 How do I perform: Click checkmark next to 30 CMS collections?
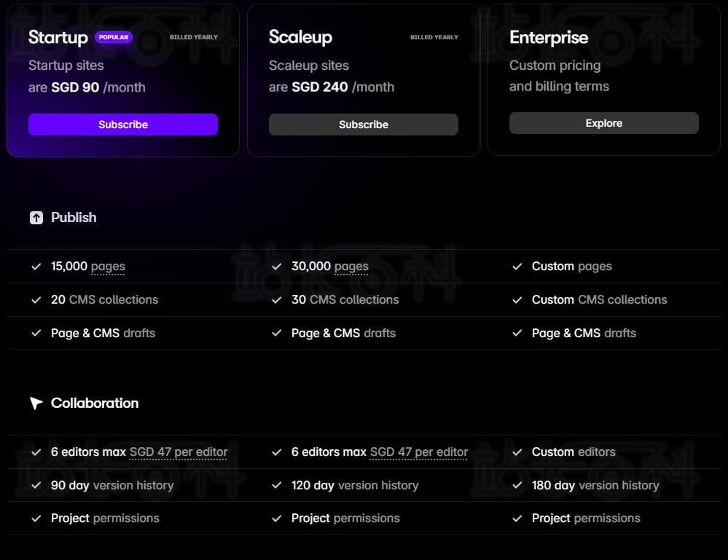[x=277, y=300]
